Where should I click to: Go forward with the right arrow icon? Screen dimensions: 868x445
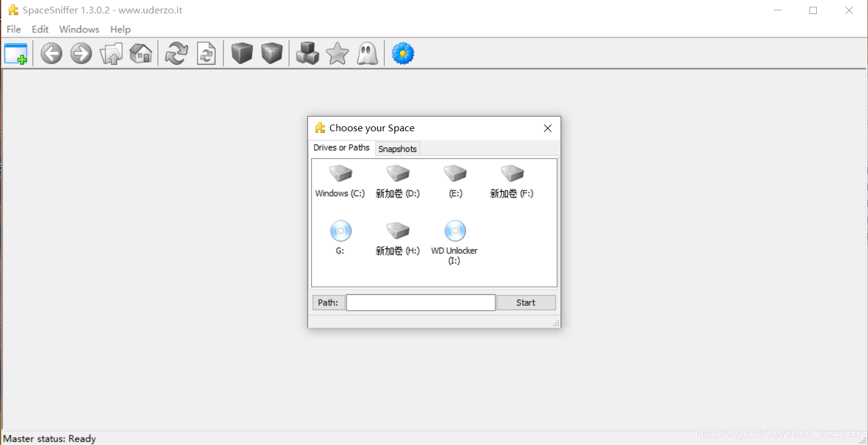[81, 54]
